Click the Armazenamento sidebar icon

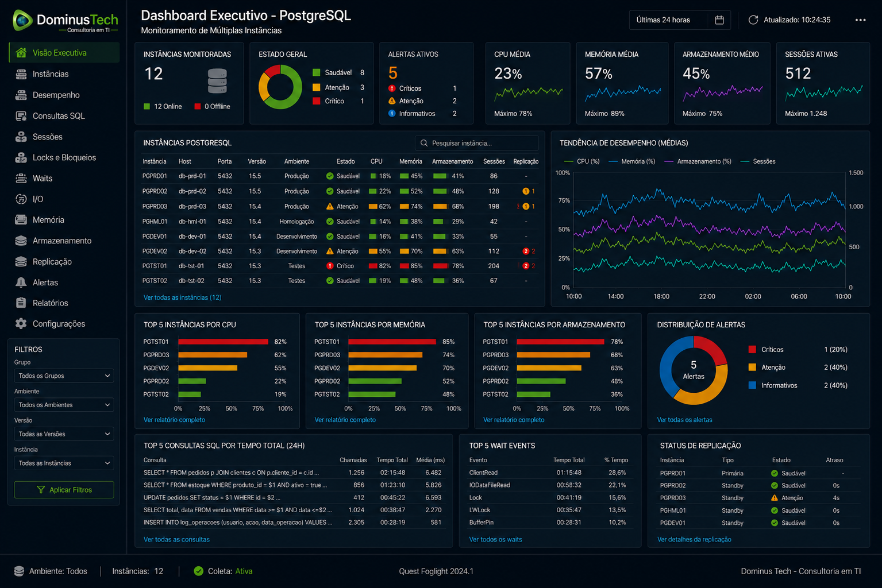(21, 241)
